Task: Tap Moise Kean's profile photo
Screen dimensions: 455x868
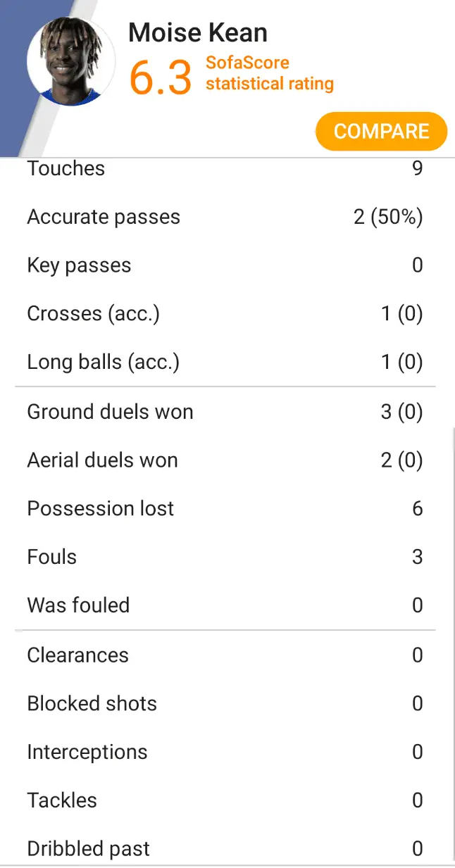Action: tap(70, 62)
